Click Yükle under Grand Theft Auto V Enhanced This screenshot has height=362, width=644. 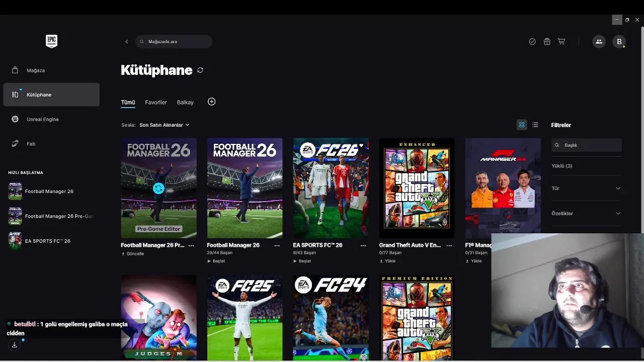tap(387, 261)
